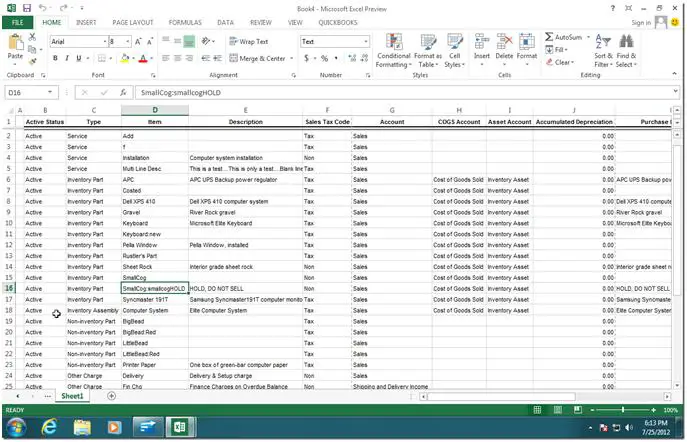The image size is (687, 442).
Task: Open the Windows Start button
Action: click(16, 427)
